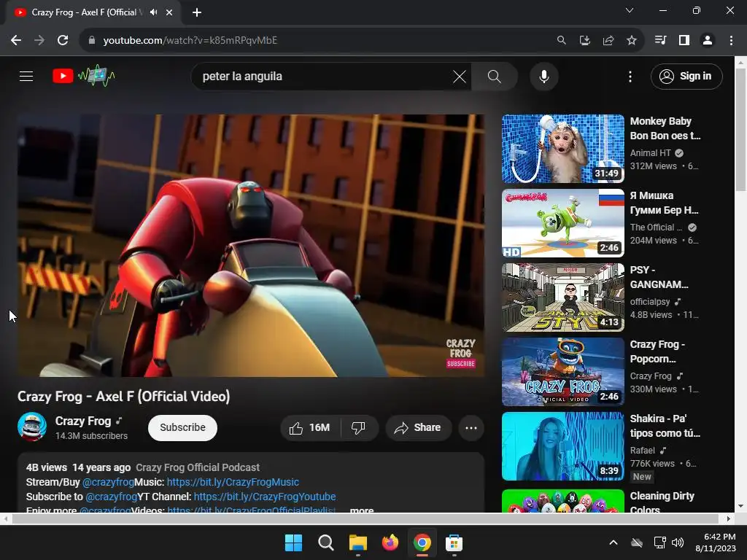
Task: Play the PSY Gangnam Style thumbnail
Action: tap(562, 297)
